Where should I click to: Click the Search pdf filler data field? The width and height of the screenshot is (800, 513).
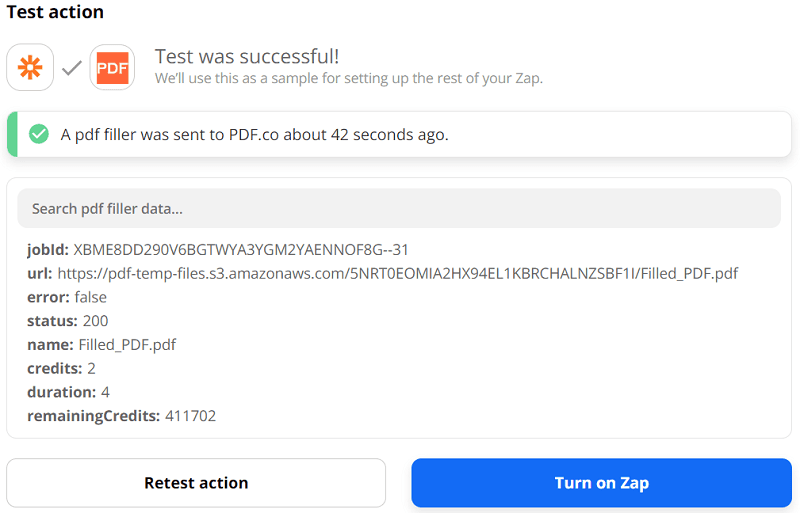(x=398, y=209)
